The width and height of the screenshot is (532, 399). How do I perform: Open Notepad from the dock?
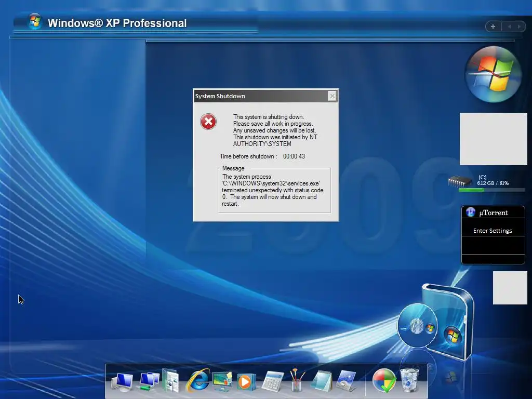[321, 381]
